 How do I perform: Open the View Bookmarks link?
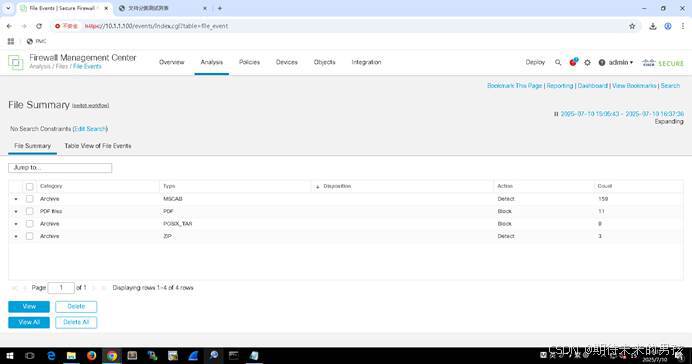[x=634, y=86]
